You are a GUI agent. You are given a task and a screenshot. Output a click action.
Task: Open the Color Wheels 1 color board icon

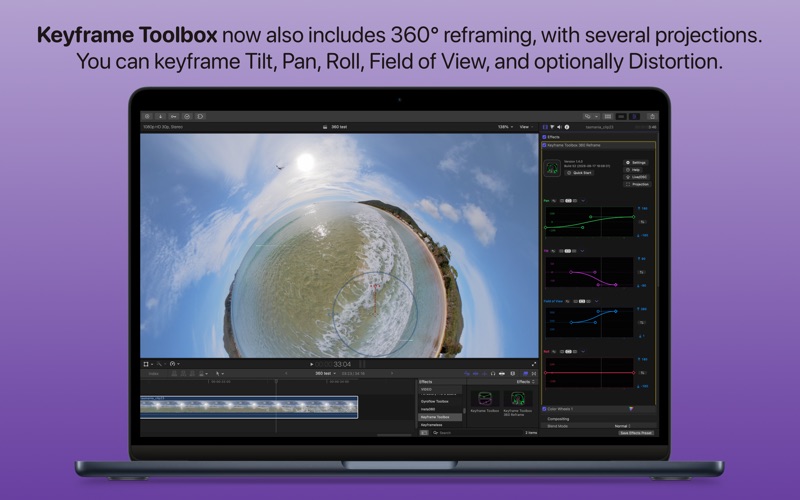tap(631, 409)
